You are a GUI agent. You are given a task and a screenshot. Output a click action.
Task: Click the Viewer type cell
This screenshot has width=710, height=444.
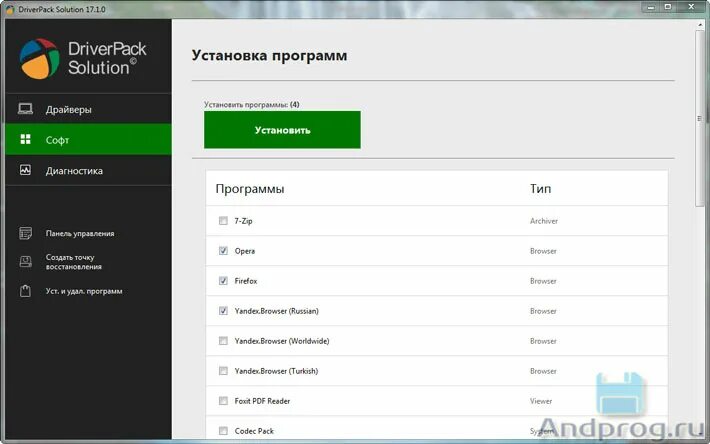tap(541, 401)
